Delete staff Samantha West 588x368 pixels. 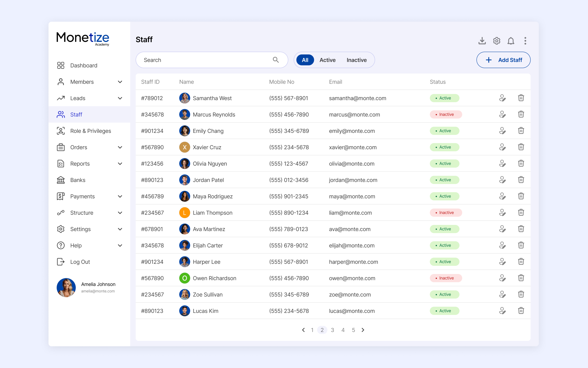pos(521,98)
